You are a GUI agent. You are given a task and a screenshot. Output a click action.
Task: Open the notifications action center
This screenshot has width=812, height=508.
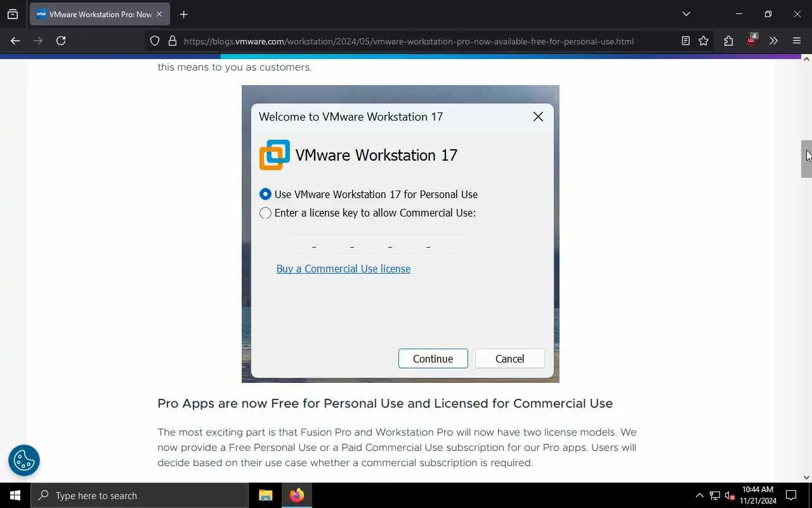[791, 495]
